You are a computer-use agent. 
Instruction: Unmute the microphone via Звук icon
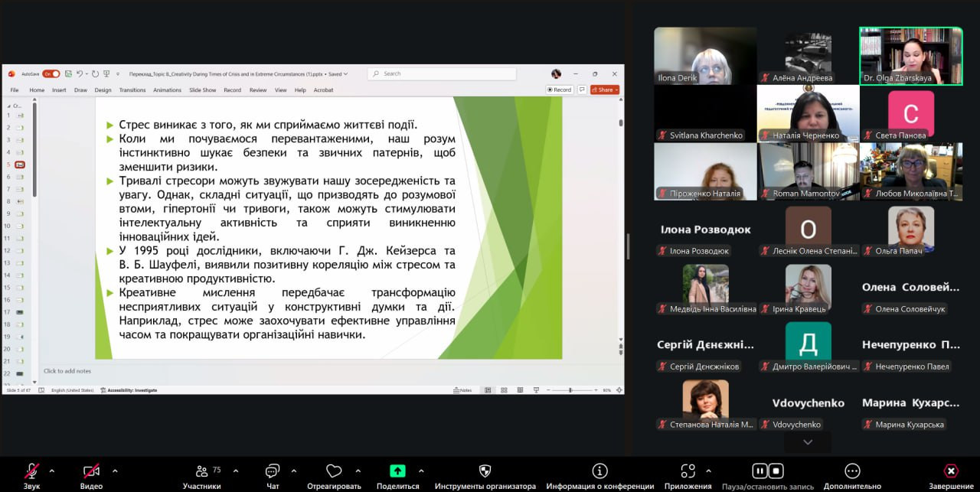31,471
